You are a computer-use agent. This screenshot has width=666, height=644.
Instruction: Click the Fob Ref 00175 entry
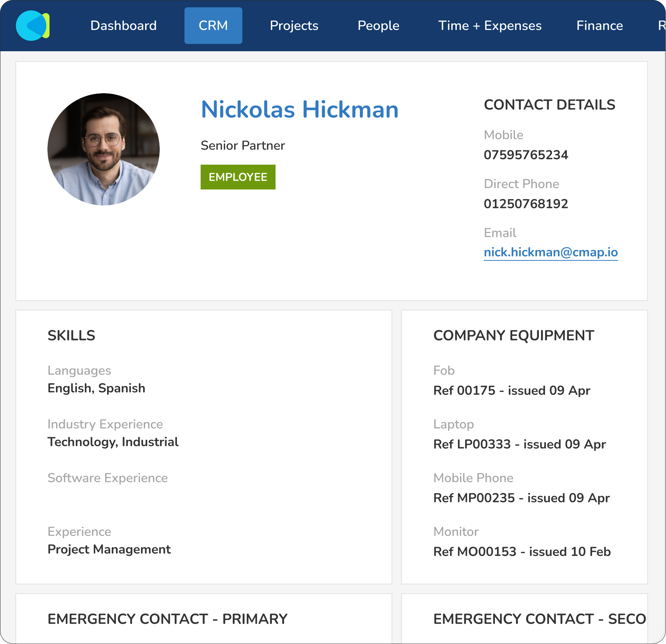point(512,391)
